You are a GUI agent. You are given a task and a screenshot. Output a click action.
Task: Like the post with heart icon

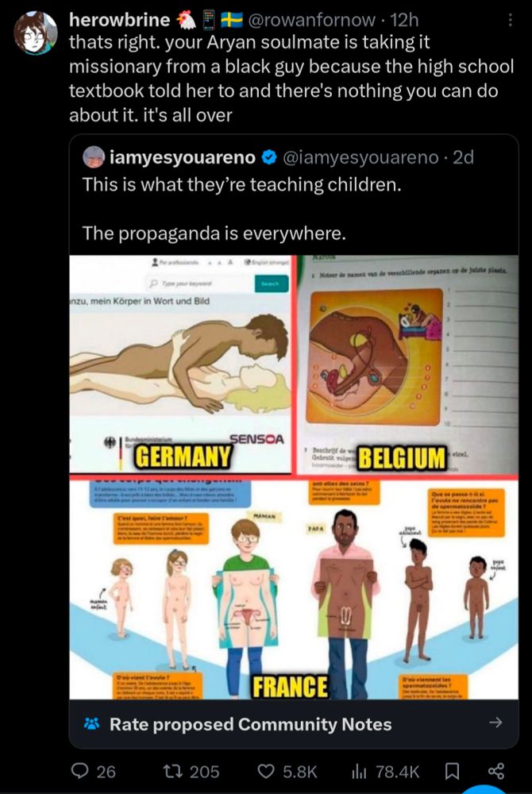click(266, 771)
